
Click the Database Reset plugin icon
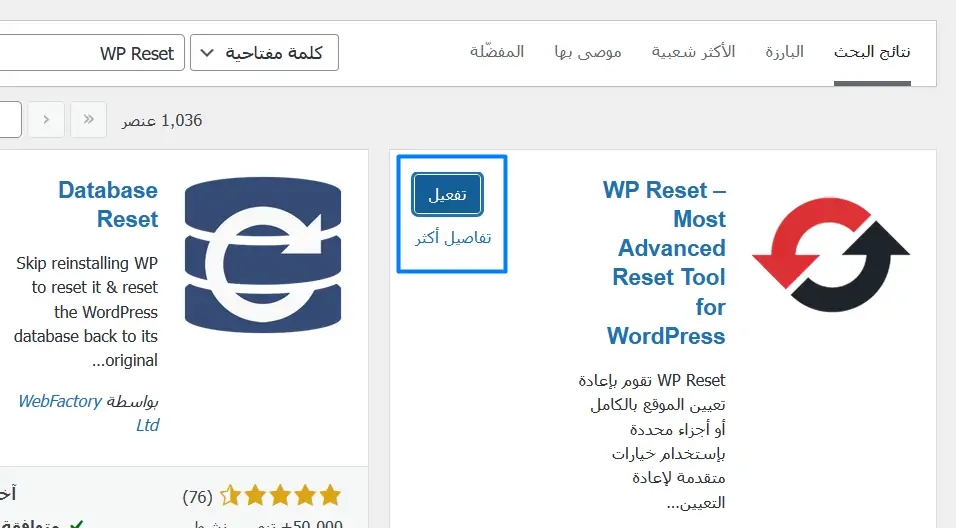click(x=263, y=255)
